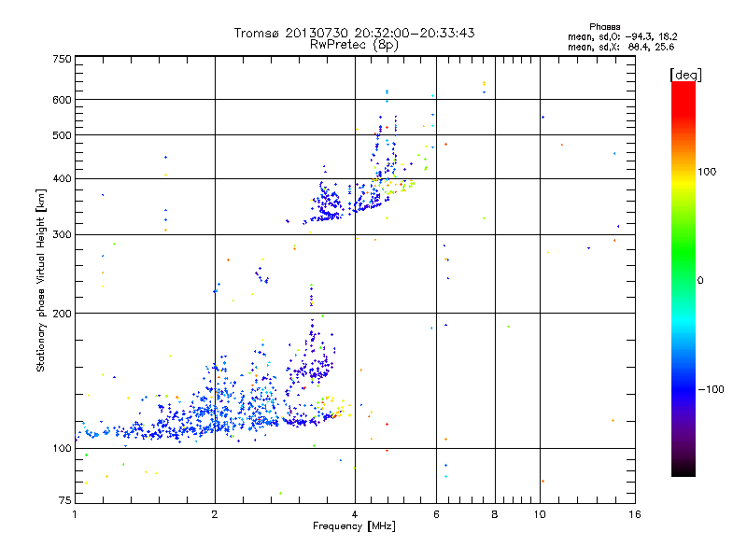Click the x-axis tick label '6'
The image size is (747, 560).
coord(436,514)
